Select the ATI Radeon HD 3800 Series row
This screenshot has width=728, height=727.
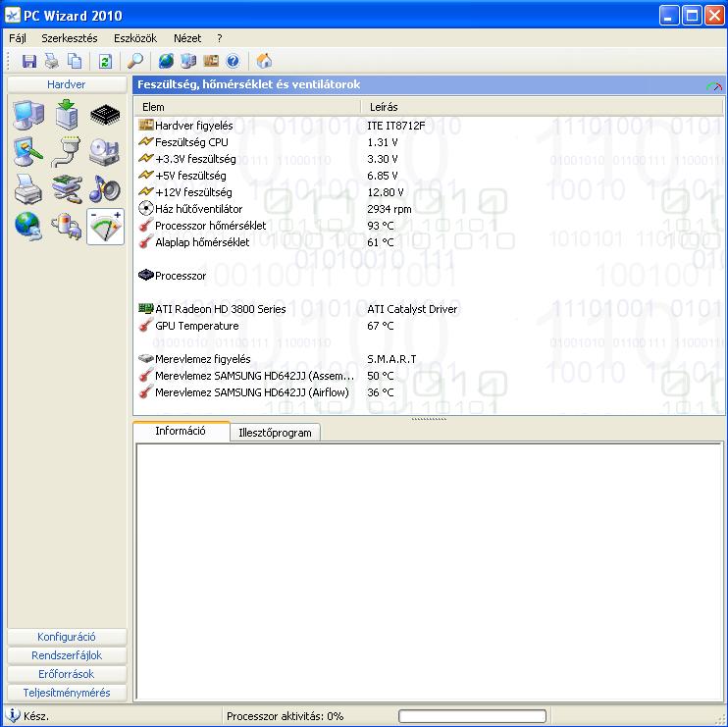click(x=429, y=309)
